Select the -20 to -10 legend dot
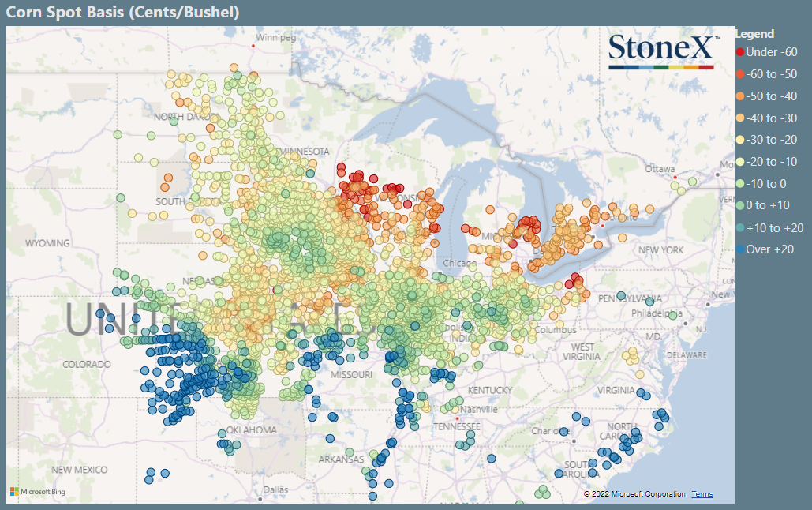This screenshot has height=510, width=812. (740, 162)
